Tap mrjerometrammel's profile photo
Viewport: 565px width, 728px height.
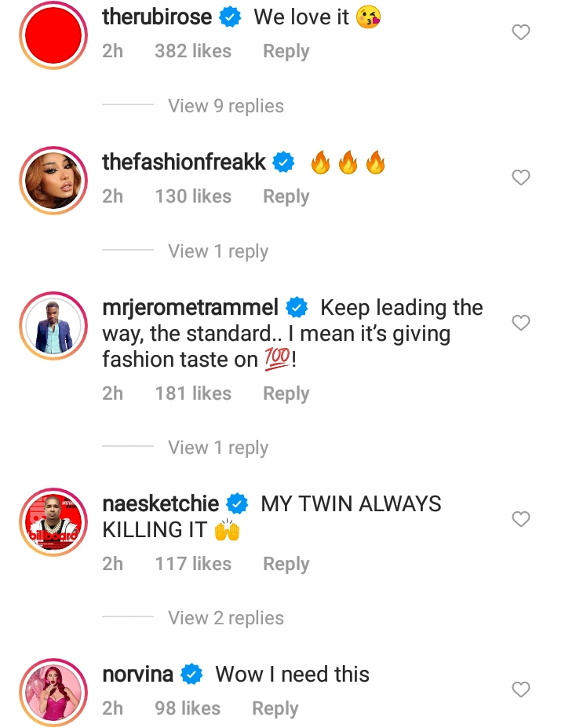pyautogui.click(x=53, y=326)
